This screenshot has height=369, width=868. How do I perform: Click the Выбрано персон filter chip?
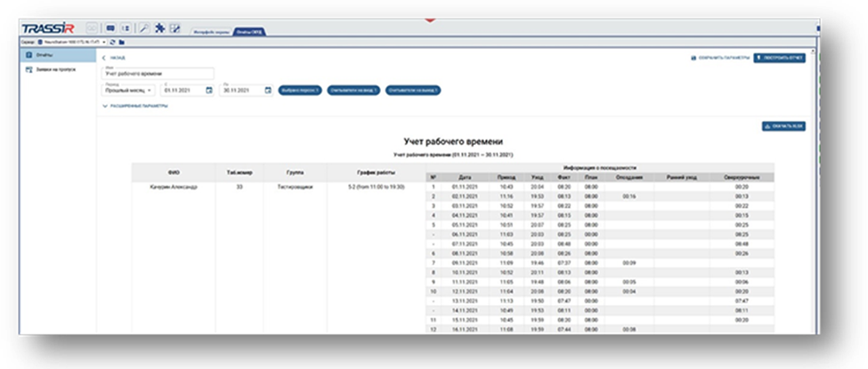299,90
